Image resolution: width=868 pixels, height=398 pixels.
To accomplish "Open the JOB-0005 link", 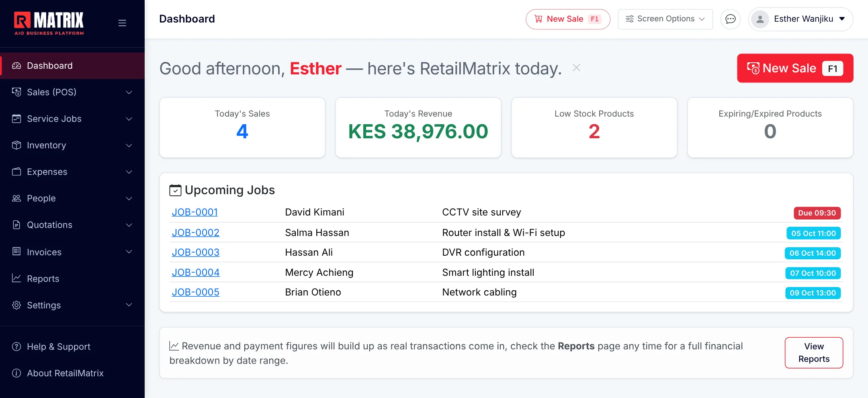I will [x=196, y=292].
